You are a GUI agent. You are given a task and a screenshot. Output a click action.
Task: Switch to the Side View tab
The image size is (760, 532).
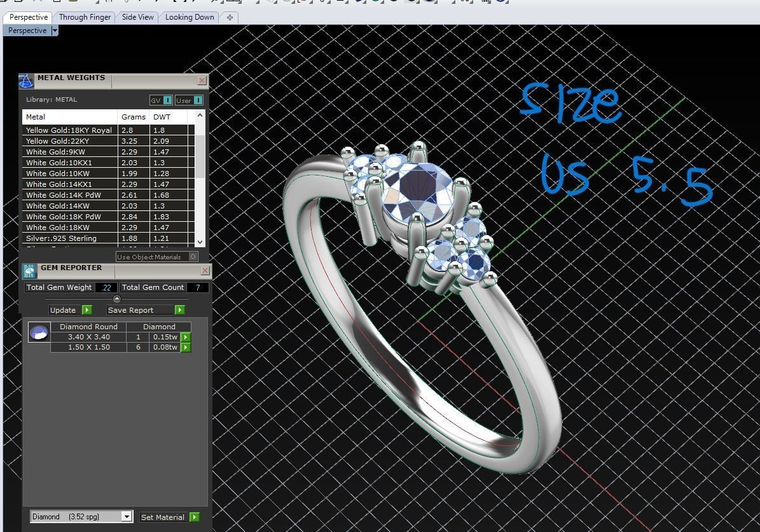137,17
